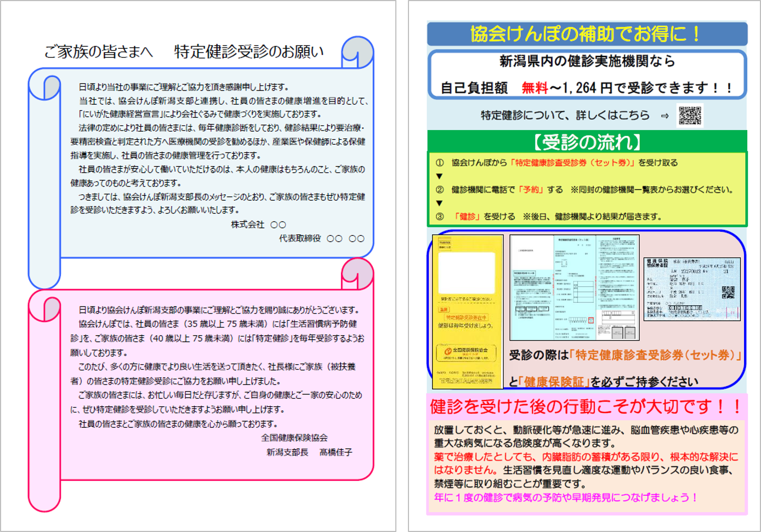Screen dimensions: 761x532
Task: Click the QR code beside 詳しくはこちら
Action: pyautogui.click(x=690, y=116)
